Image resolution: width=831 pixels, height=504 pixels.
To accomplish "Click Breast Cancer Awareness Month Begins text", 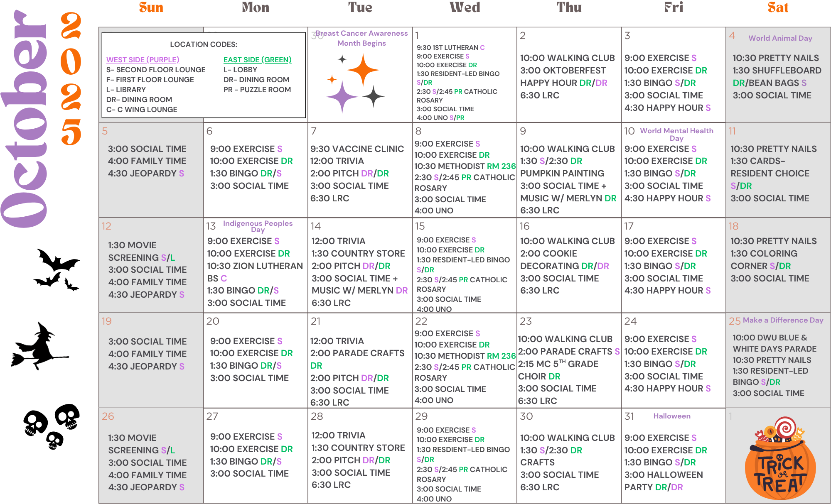I will (361, 38).
